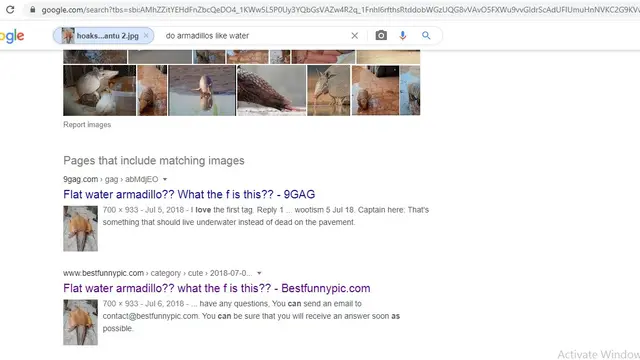Run search with the magnifying glass icon
Image resolution: width=640 pixels, height=360 pixels.
pyautogui.click(x=426, y=36)
